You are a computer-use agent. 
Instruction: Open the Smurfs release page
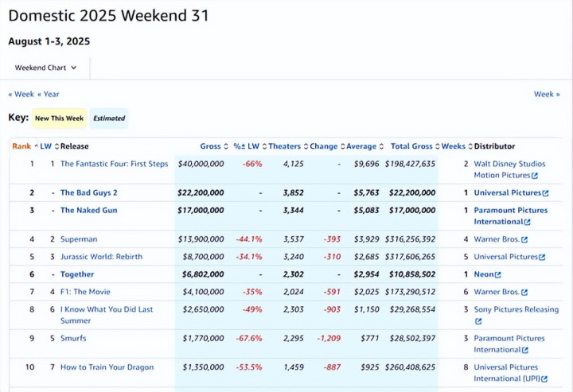click(73, 338)
